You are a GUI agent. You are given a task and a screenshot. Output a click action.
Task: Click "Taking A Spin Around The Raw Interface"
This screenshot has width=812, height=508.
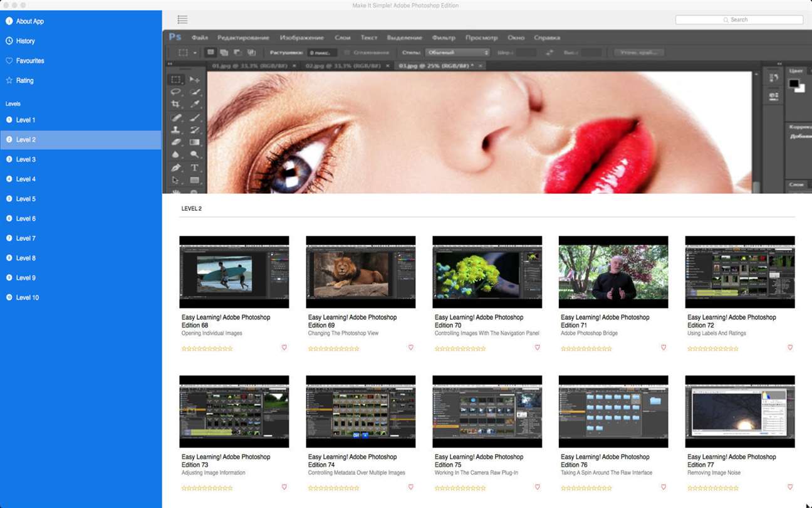[x=606, y=473]
